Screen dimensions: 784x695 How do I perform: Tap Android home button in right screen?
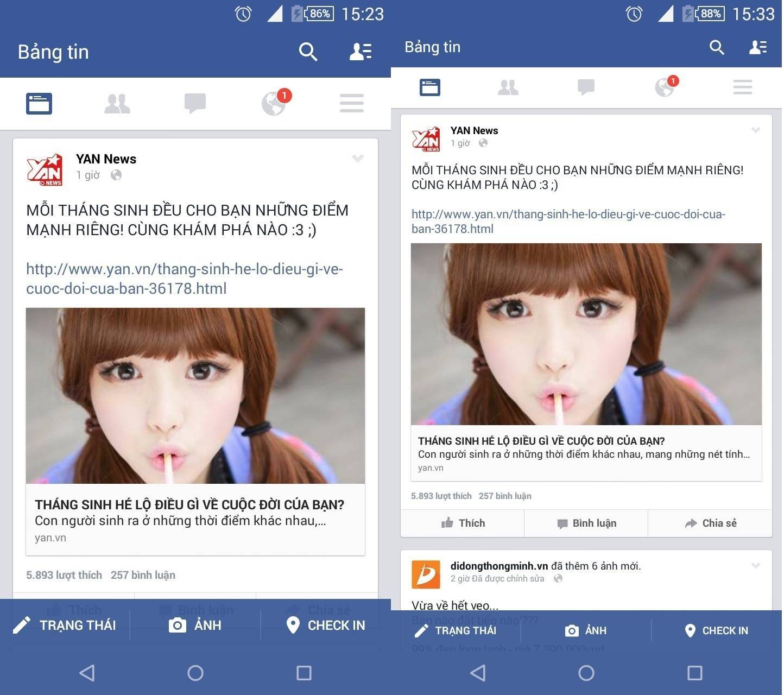586,673
